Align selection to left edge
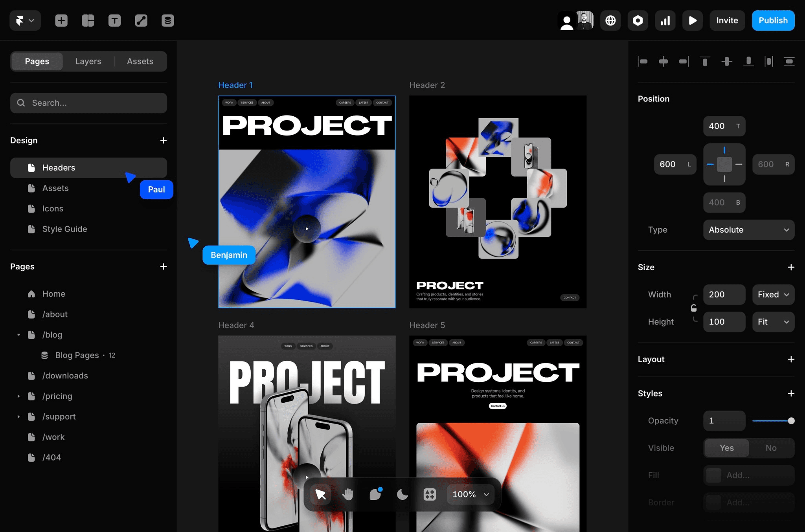 coord(643,61)
